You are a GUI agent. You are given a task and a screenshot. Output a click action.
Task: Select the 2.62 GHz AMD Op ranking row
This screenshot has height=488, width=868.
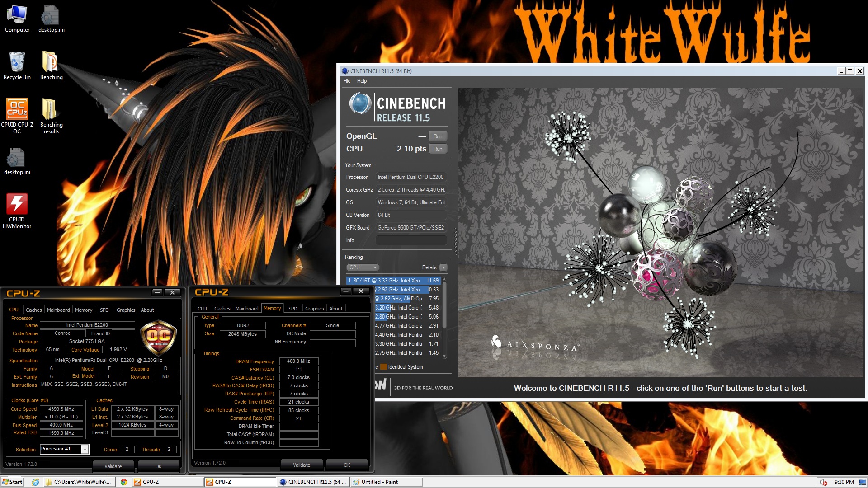pyautogui.click(x=407, y=299)
